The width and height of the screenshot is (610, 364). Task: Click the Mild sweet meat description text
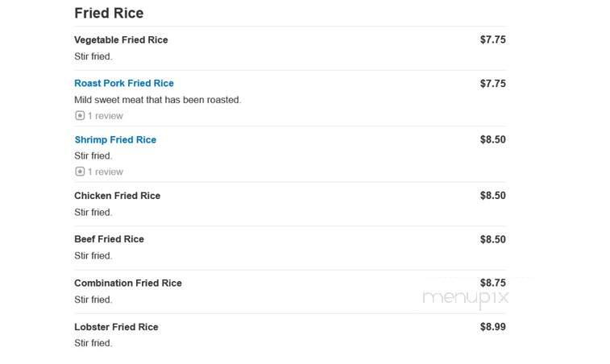(x=158, y=100)
